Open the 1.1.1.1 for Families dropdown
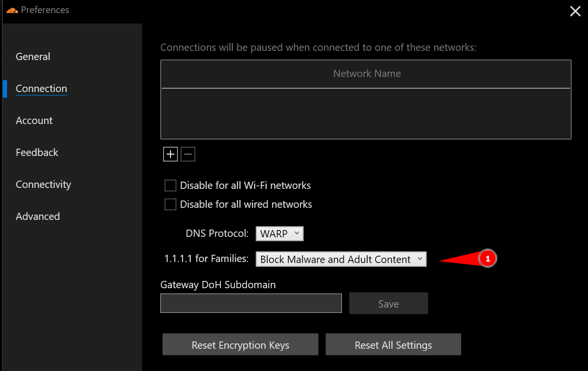588x371 pixels. tap(341, 259)
